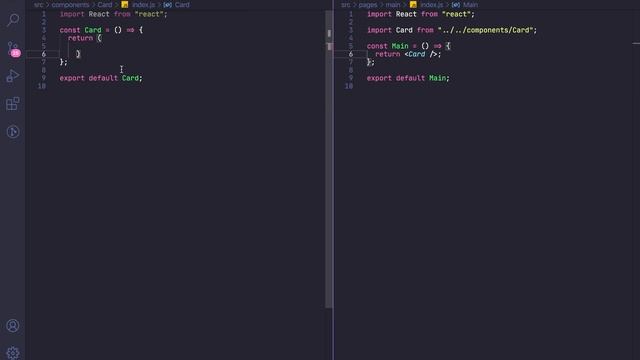Select 'index.js' in the left editor breadcrumb
Image resolution: width=640 pixels, height=360 pixels.
point(143,4)
